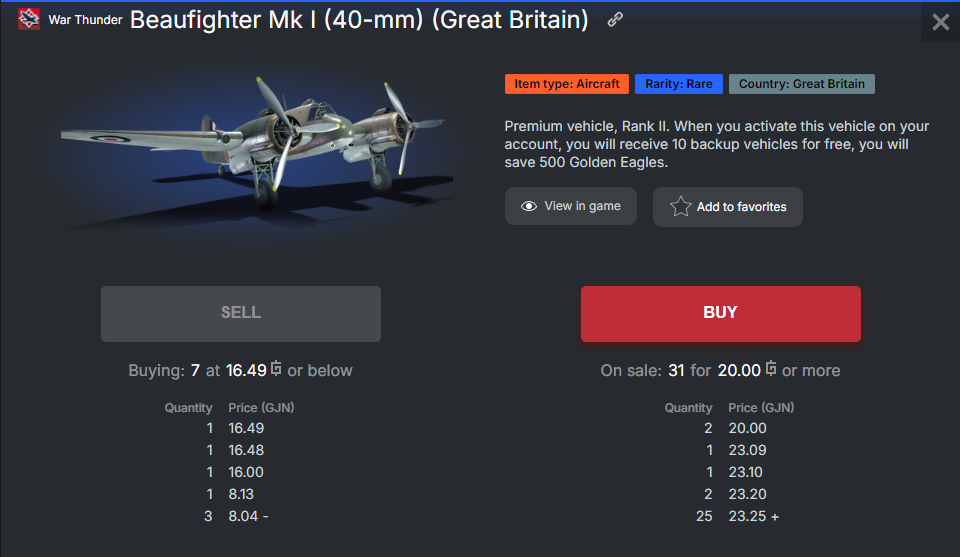Select the Item type: Aircraft tag
The image size is (960, 557).
pyautogui.click(x=567, y=84)
